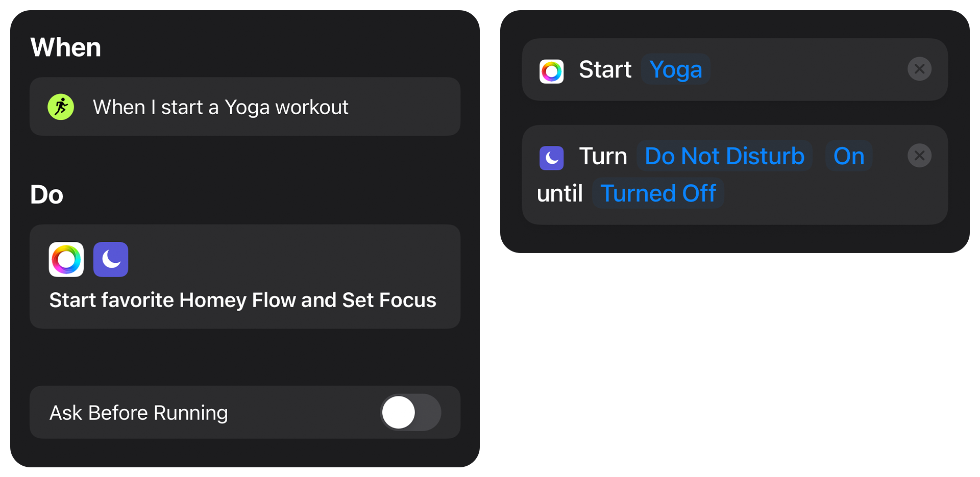
Task: Open the When I start a Yoga workout trigger
Action: tap(245, 107)
